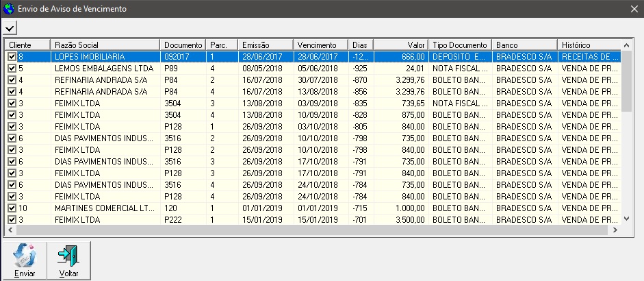Toggle checkbox for LEMOS EMBALAGENS LTDA
Screen dimensions: 644x281
(x=12, y=69)
